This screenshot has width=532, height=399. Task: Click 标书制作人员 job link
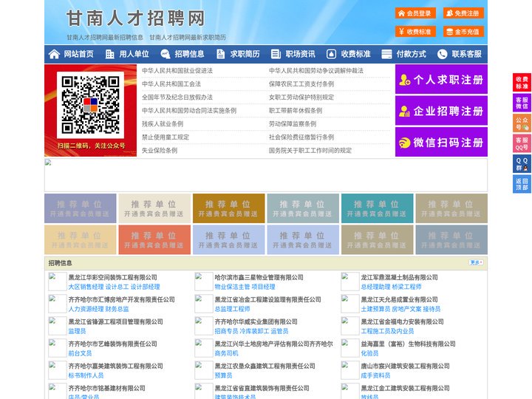point(86,375)
